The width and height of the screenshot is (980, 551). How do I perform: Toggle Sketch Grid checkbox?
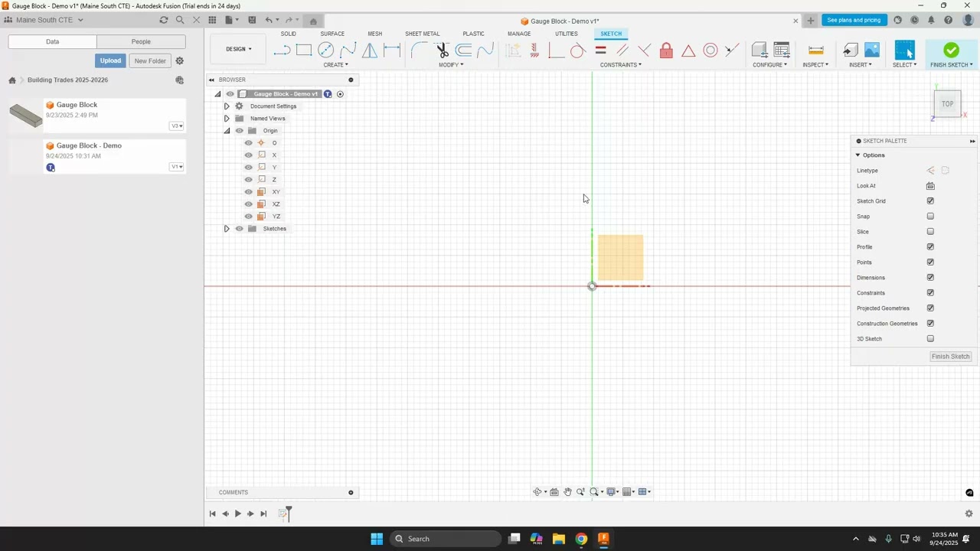(x=930, y=201)
